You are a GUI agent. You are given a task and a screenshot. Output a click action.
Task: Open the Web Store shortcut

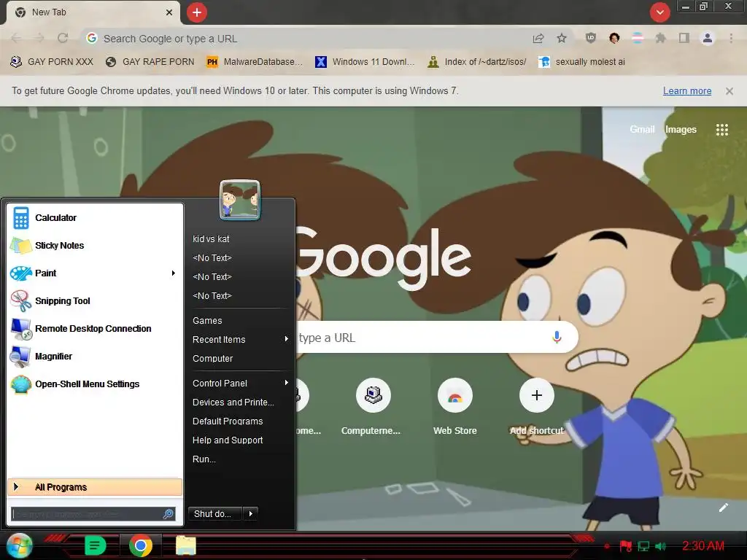click(455, 407)
